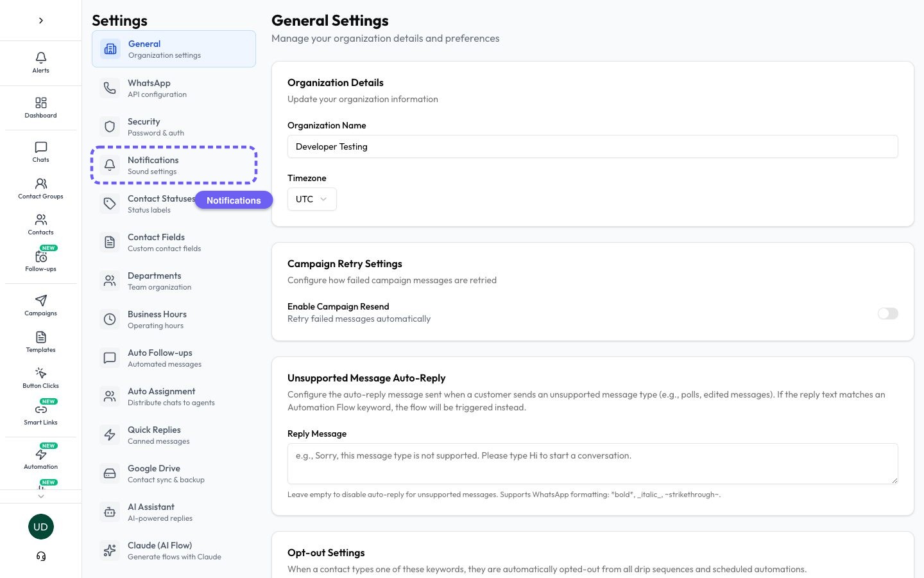Open Automation lightning icon
924x578 pixels.
click(41, 454)
